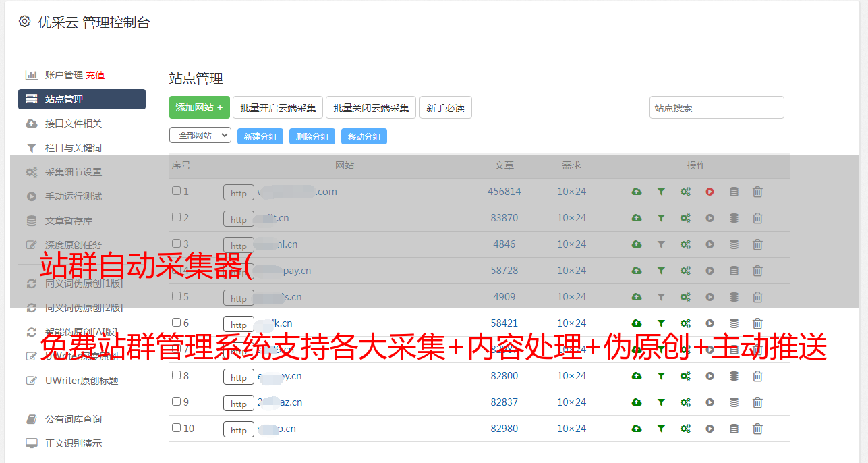The height and width of the screenshot is (463, 868).
Task: Open collection detail gears for site 1
Action: click(685, 192)
